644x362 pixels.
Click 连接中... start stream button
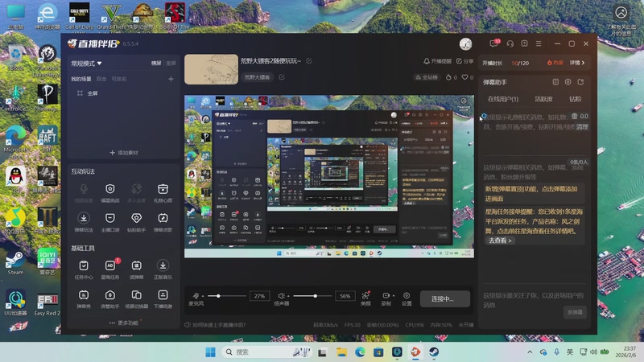pos(445,298)
